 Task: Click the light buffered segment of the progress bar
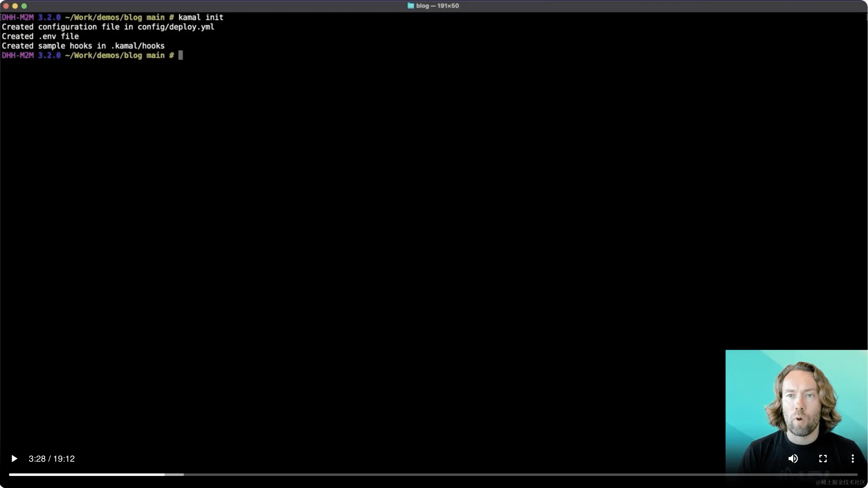(175, 475)
